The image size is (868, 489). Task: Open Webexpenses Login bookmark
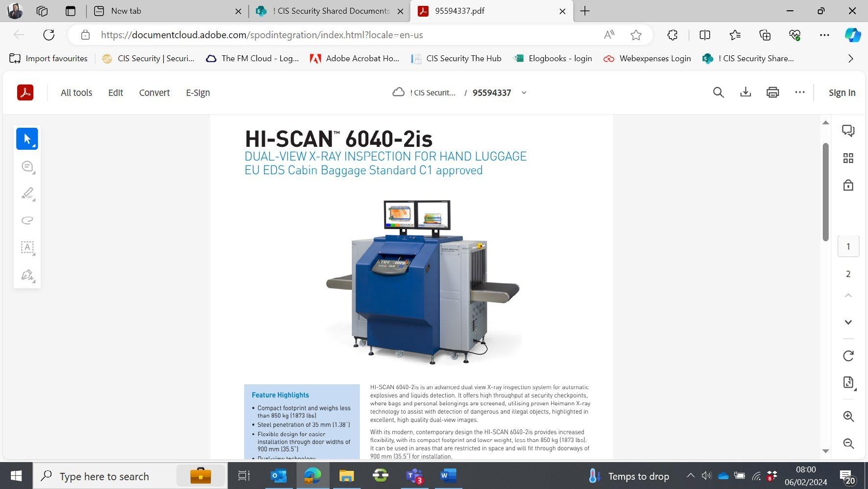pyautogui.click(x=647, y=58)
